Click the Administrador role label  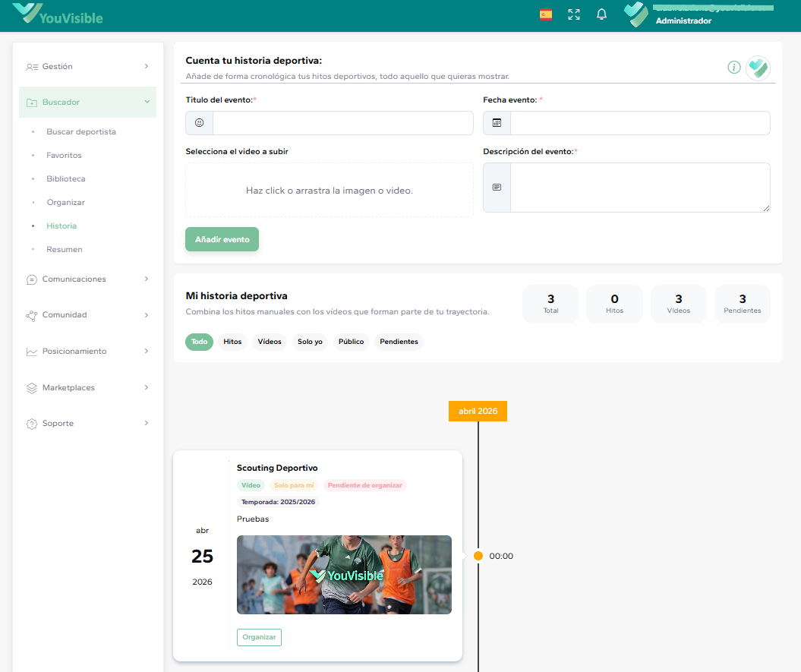[x=683, y=21]
